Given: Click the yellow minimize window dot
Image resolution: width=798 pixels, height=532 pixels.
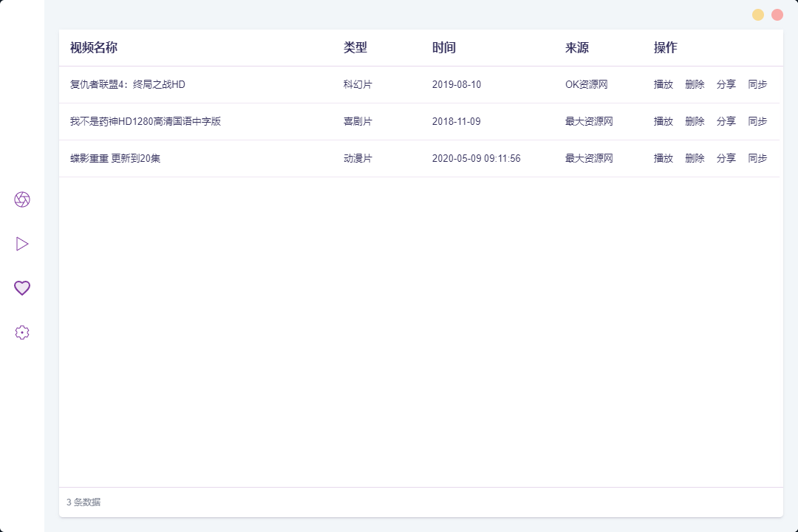Looking at the screenshot, I should coord(758,15).
